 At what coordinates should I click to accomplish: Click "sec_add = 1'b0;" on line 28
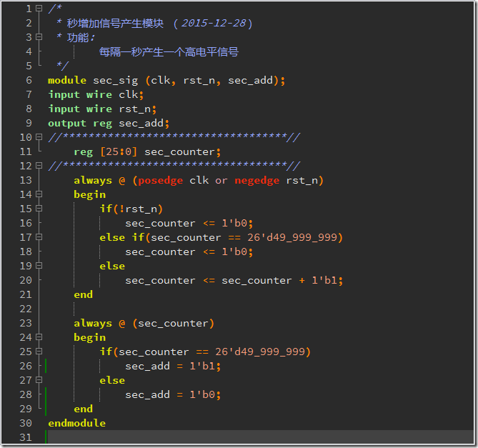point(173,394)
